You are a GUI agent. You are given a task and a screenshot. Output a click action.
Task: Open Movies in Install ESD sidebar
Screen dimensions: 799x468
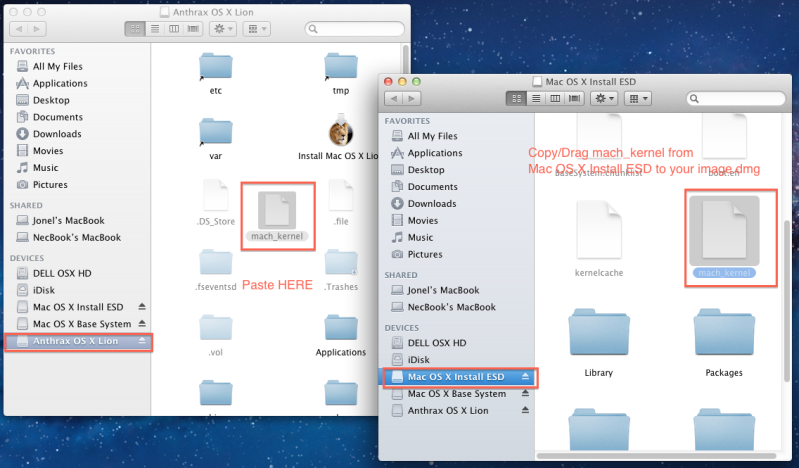pyautogui.click(x=422, y=220)
